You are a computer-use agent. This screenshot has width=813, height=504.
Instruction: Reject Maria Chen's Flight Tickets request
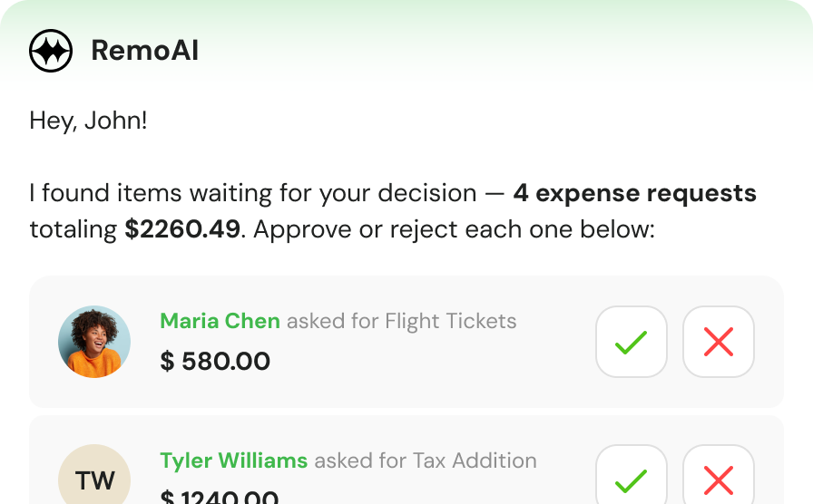pyautogui.click(x=718, y=342)
